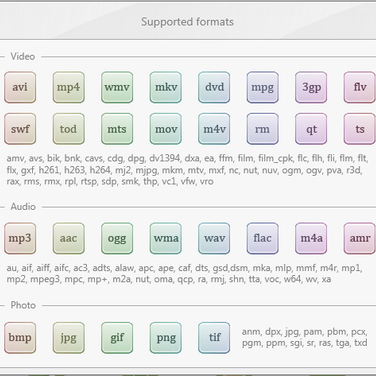Image resolution: width=376 pixels, height=376 pixels.
Task: Click the 3gp format icon
Action: pos(311,87)
